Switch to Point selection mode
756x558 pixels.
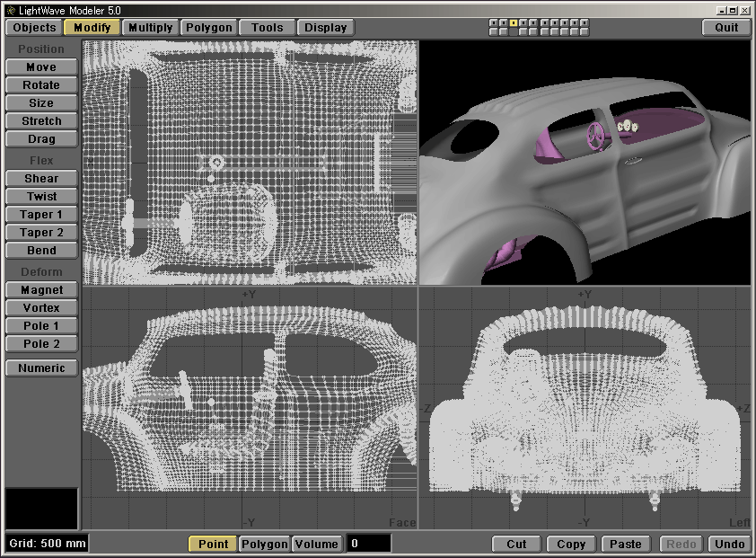[213, 544]
